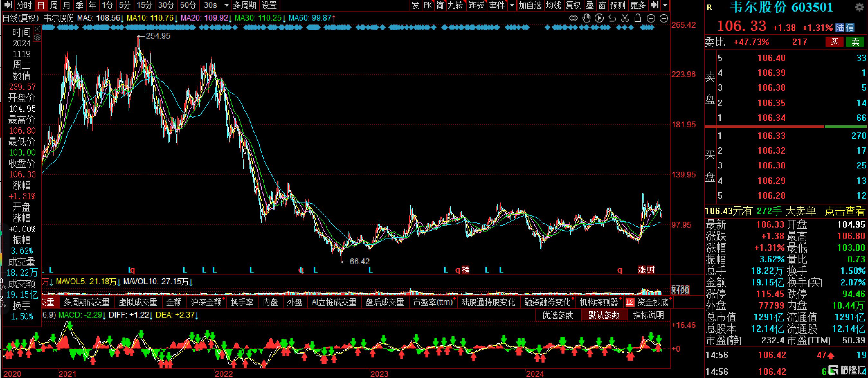The height and width of the screenshot is (378, 868).
Task: Click the R badge beside stock name
Action: [x=709, y=7]
